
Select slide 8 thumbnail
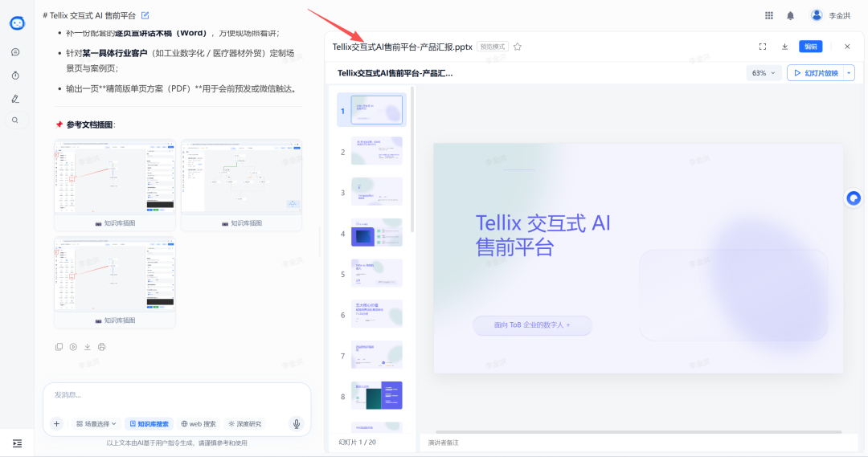click(376, 396)
